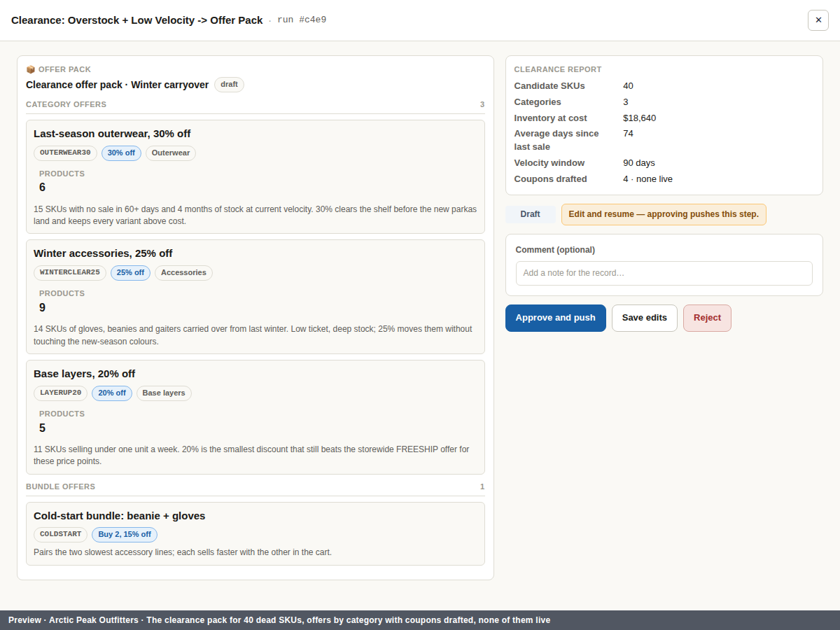Image resolution: width=840 pixels, height=630 pixels.
Task: Open the Cold-start bundle: beanie + gloves title
Action: click(x=119, y=516)
